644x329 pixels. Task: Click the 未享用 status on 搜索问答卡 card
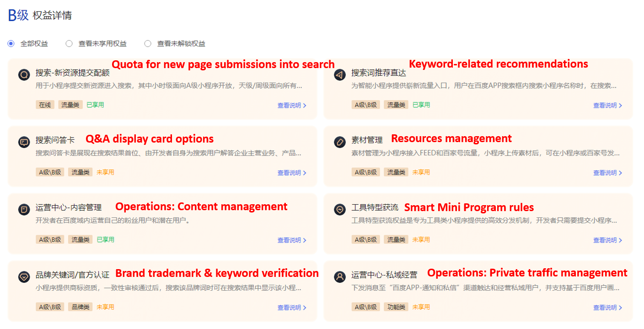(x=105, y=172)
